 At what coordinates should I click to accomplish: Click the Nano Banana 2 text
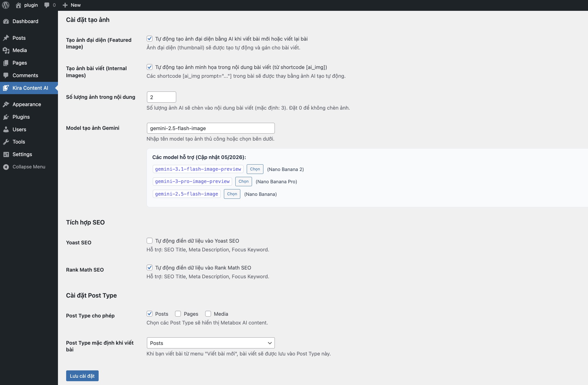pos(285,169)
